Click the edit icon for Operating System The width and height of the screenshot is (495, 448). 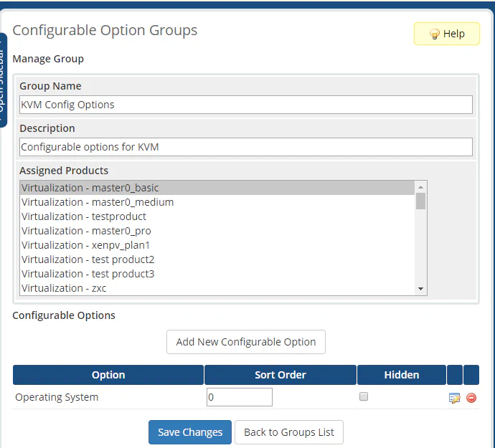click(x=454, y=398)
